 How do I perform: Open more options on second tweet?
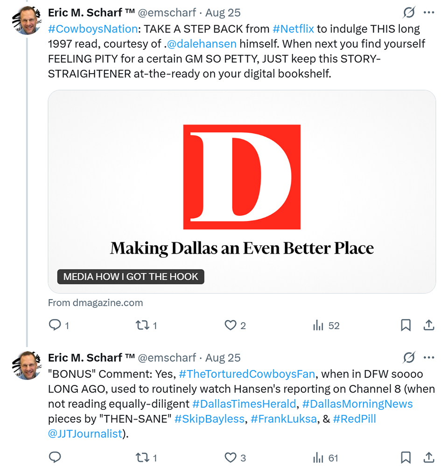pos(429,358)
